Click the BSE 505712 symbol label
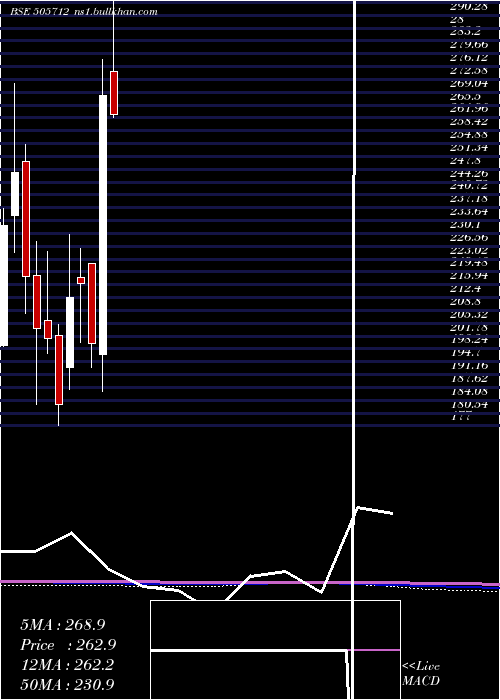The image size is (500, 700). click(x=40, y=12)
